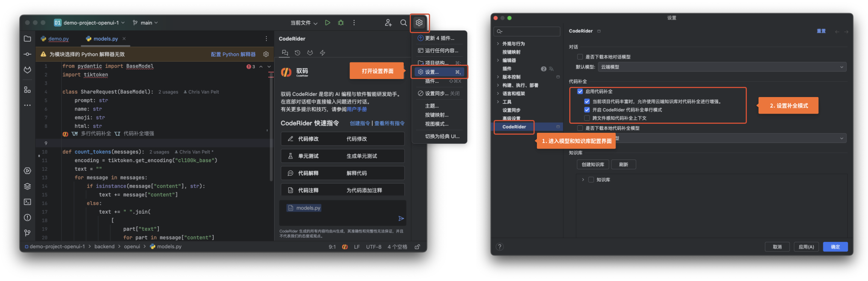Viewport: 868px width, 281px height.
Task: Click 创建知识库 button
Action: pos(593,164)
